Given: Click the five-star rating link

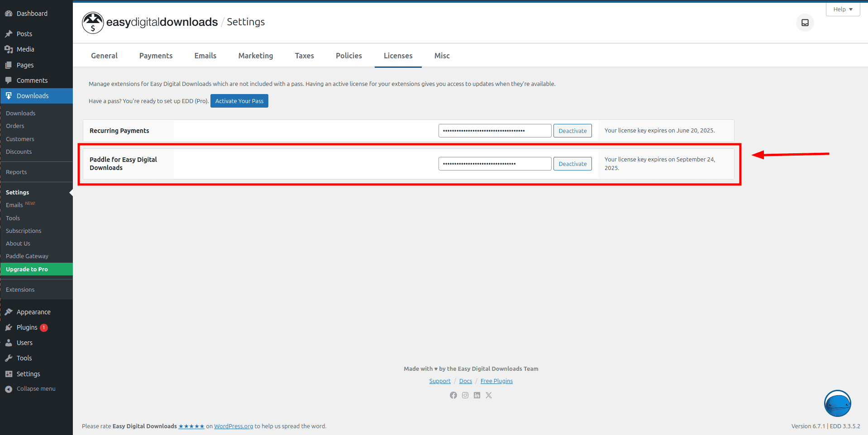Looking at the screenshot, I should [x=191, y=426].
